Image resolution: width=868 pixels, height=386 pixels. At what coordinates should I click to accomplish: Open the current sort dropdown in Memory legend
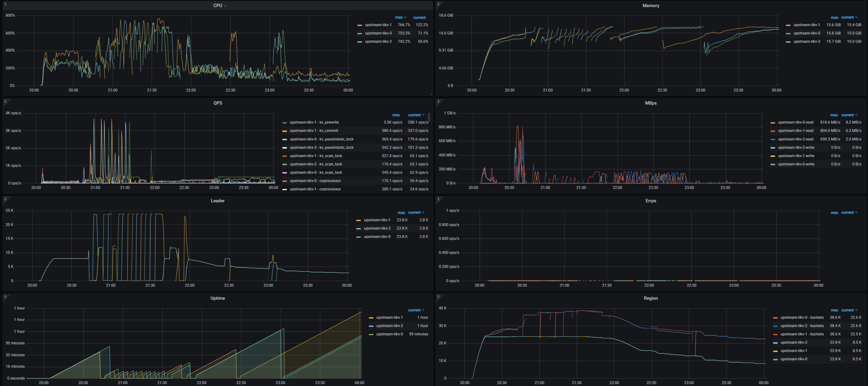click(849, 17)
